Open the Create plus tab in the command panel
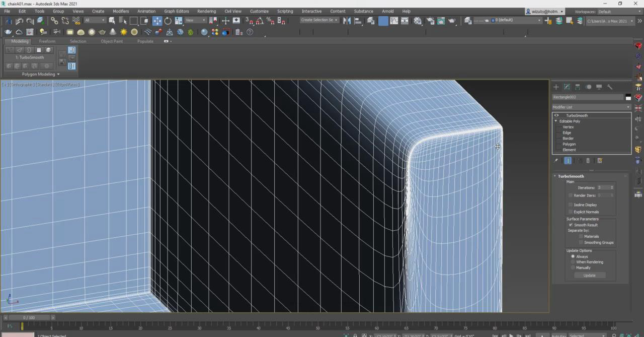Image resolution: width=644 pixels, height=337 pixels. [x=556, y=87]
